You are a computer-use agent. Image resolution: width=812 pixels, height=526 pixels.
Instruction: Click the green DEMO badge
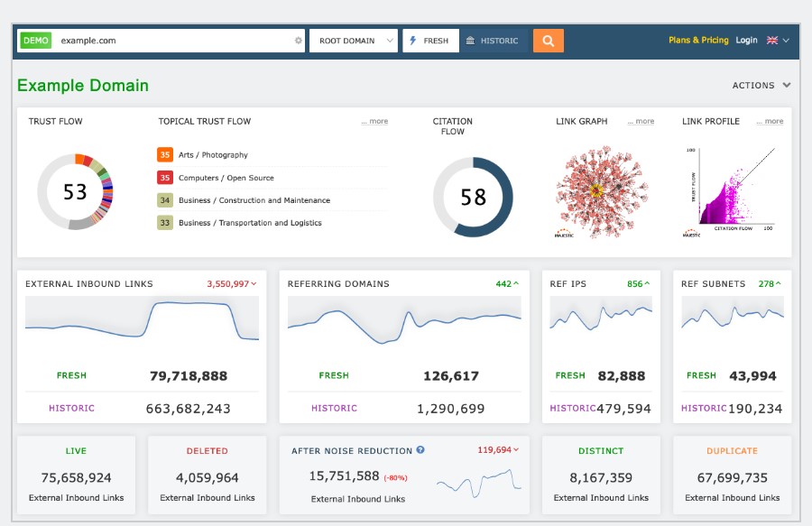36,41
